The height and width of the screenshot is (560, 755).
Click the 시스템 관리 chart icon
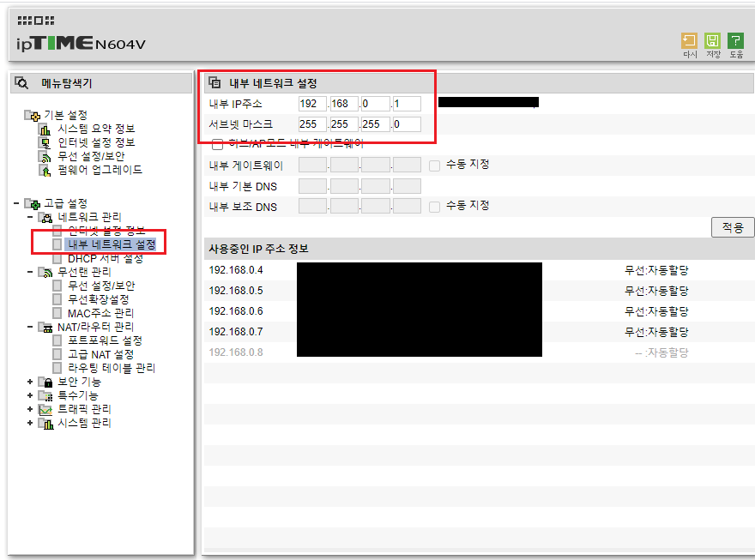point(45,424)
